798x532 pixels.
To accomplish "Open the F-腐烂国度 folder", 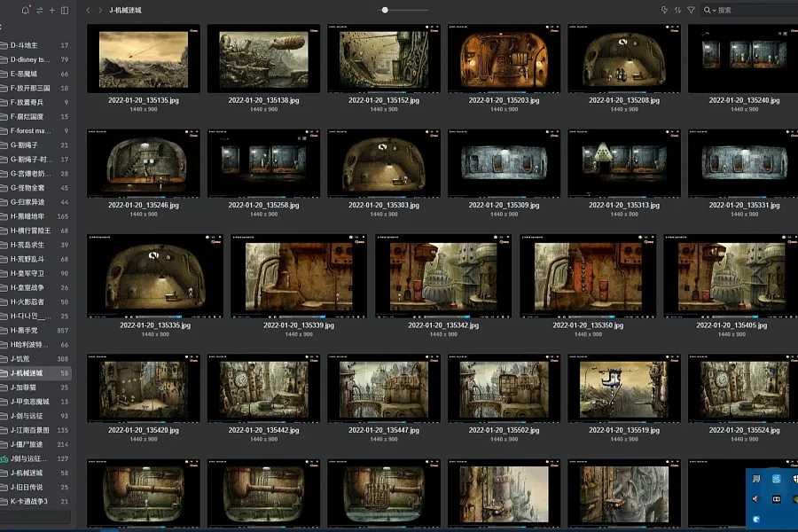I will coord(35,116).
